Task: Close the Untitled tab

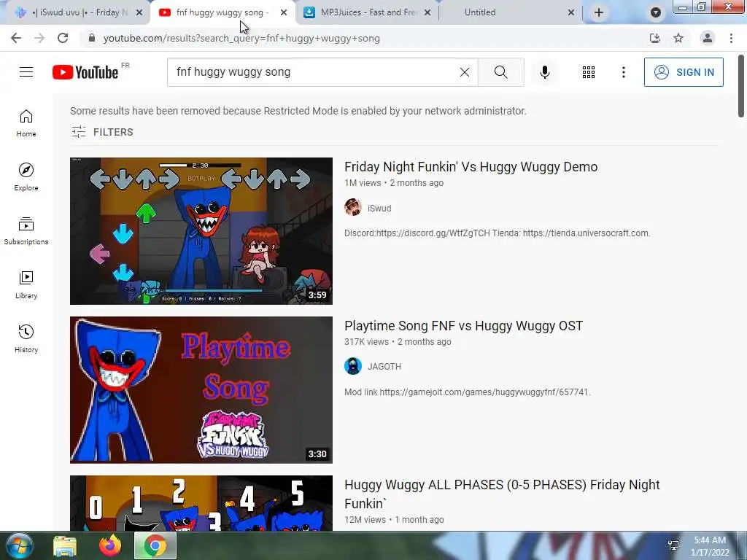Action: coord(571,12)
